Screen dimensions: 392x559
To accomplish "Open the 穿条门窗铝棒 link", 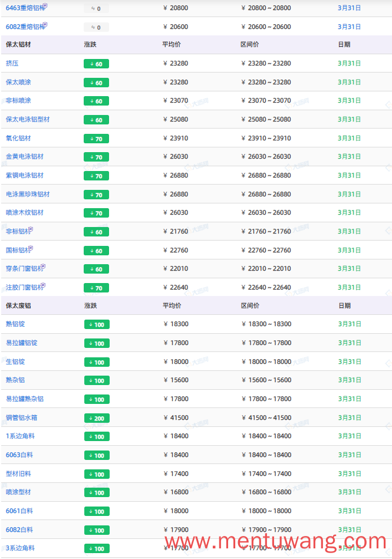I will 25,268.
